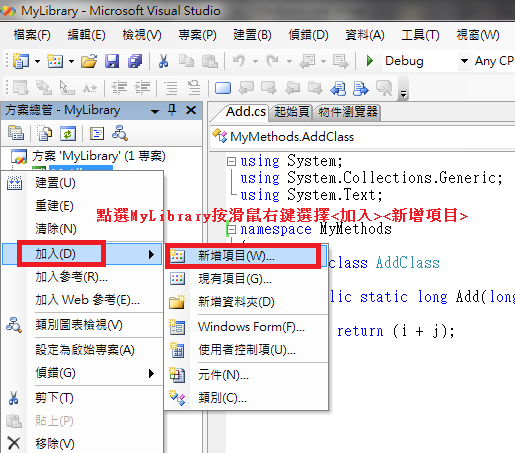
Task: Open the MyMethods.AddClass type dropdown
Action: pos(363,137)
